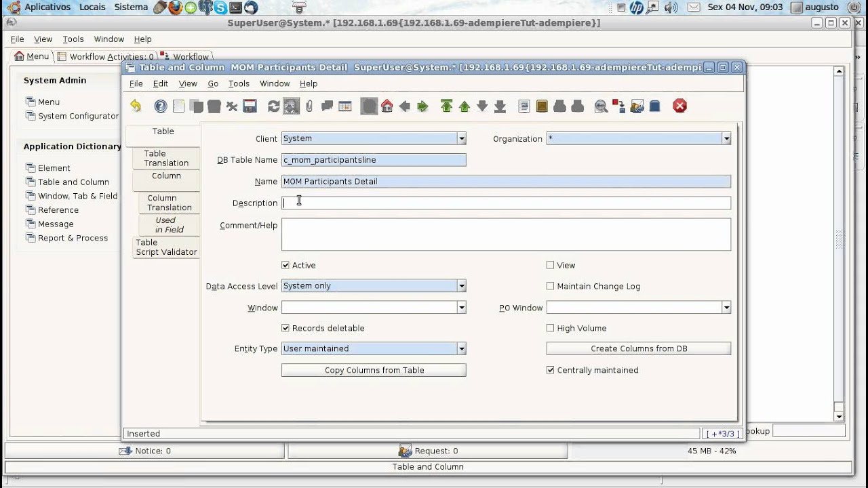This screenshot has width=868, height=488.
Task: Enable the View checkbox
Action: click(551, 265)
